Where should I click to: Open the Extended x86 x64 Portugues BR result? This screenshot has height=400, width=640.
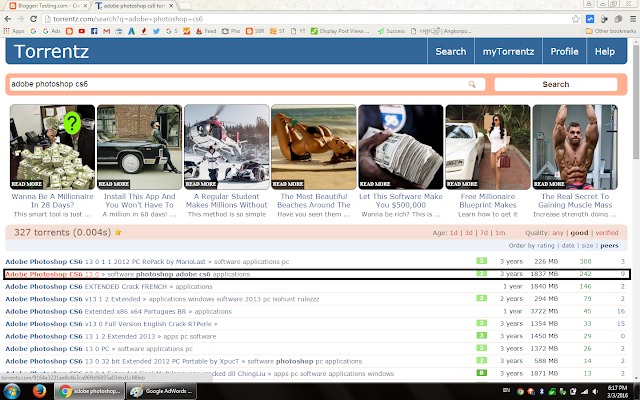point(118,311)
